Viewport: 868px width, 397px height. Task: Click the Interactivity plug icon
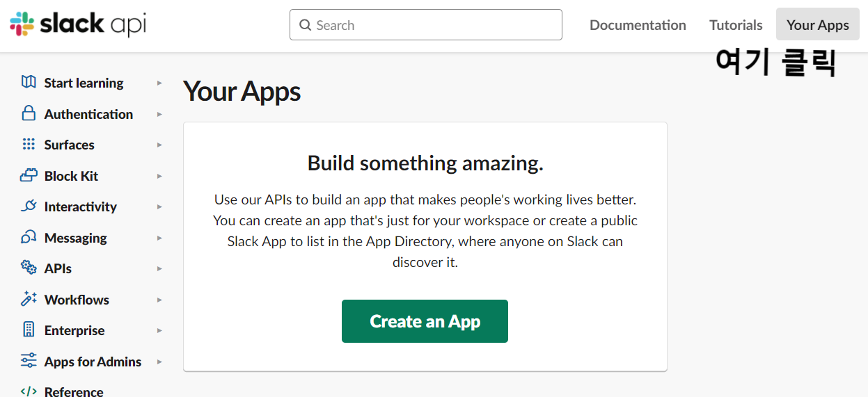(x=29, y=206)
